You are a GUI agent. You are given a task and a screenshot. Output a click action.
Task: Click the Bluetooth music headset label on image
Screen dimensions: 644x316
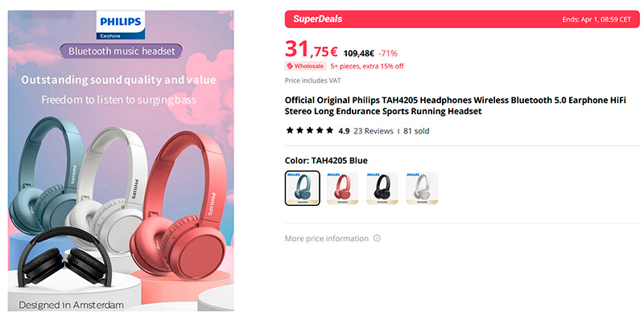tap(122, 51)
